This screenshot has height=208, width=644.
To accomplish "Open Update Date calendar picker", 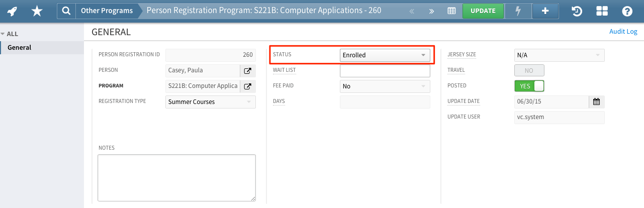I will (597, 101).
